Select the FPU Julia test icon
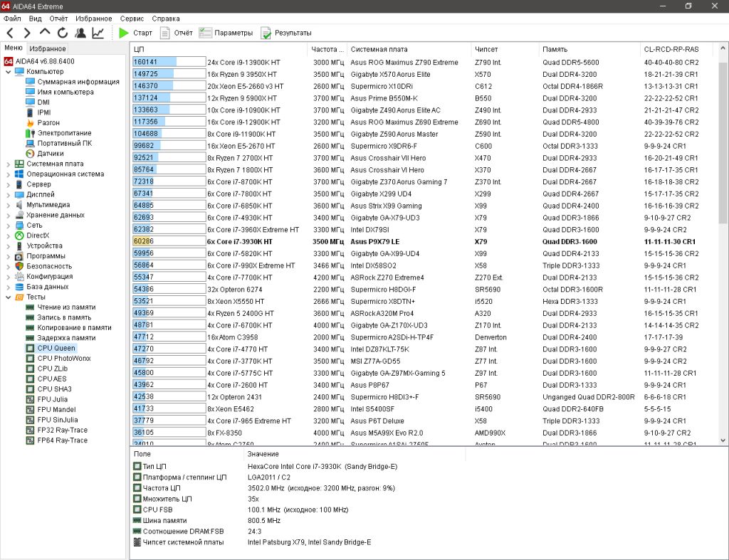The height and width of the screenshot is (560, 729). click(x=30, y=399)
